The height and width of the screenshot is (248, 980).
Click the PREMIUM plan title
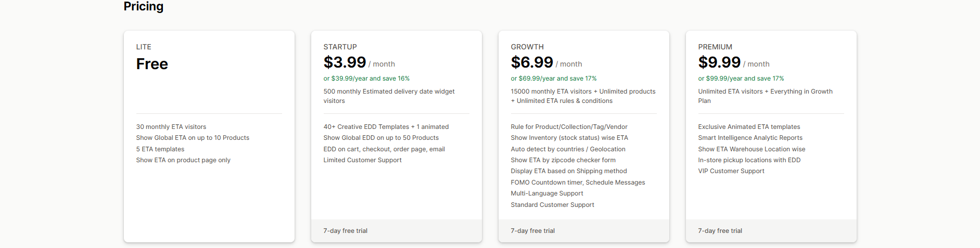[715, 47]
